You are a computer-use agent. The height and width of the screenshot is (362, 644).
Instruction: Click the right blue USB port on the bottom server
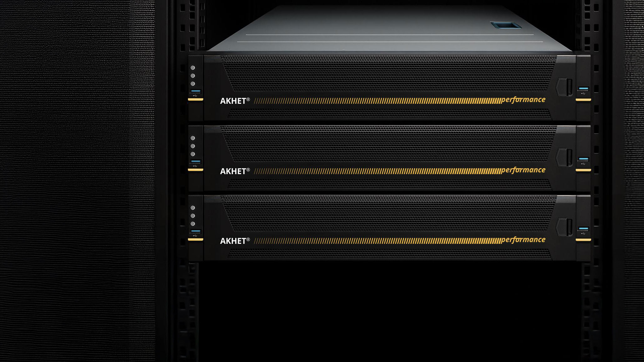pos(583,229)
